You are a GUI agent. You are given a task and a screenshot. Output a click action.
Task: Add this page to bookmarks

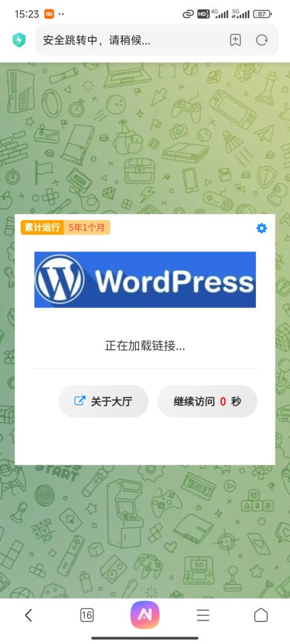point(235,40)
